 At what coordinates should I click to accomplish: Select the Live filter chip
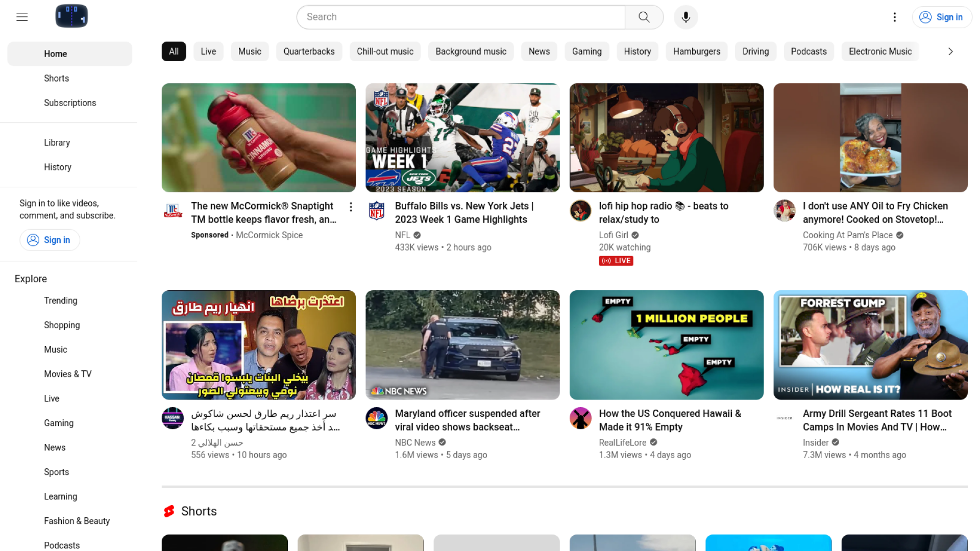pyautogui.click(x=208, y=52)
